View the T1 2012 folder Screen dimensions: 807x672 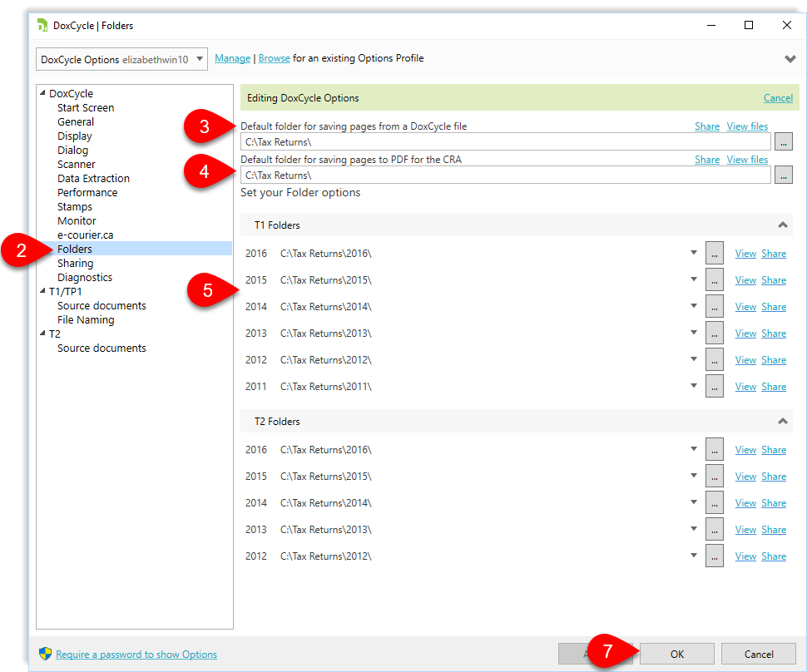745,360
